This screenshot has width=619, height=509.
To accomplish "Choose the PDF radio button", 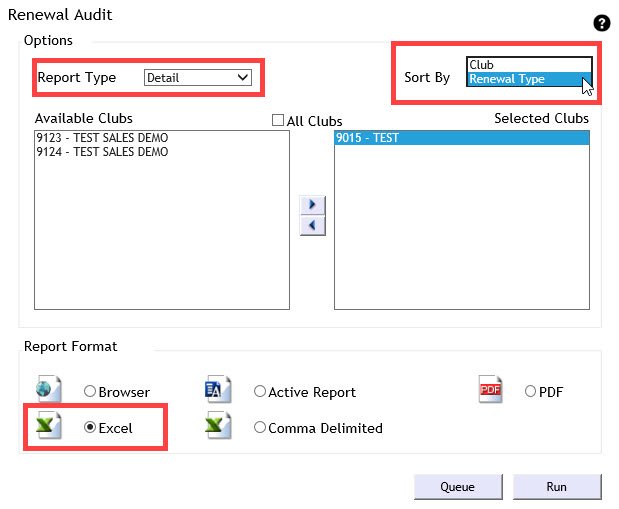I will pos(531,392).
